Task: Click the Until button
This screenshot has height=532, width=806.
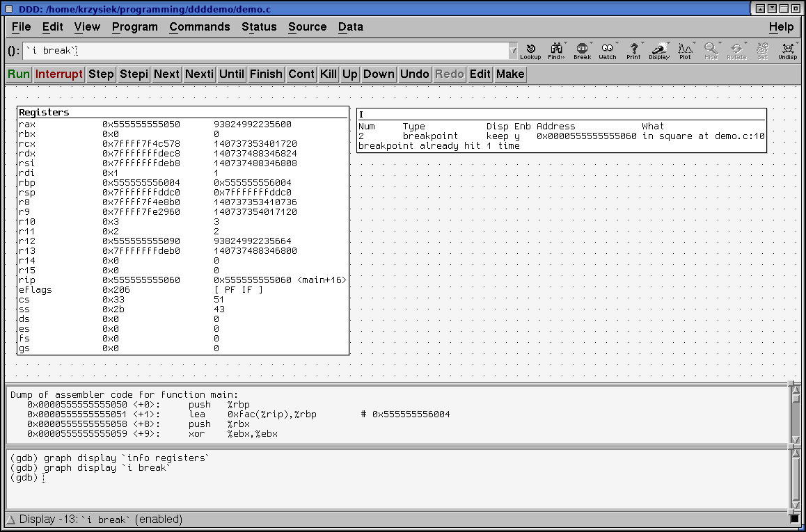Action: [232, 74]
